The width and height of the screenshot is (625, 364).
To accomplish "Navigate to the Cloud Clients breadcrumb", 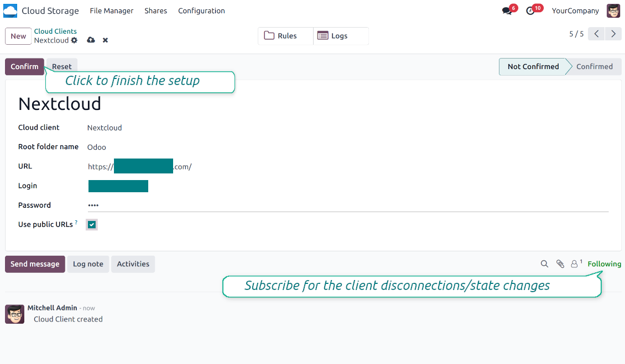I will (55, 31).
